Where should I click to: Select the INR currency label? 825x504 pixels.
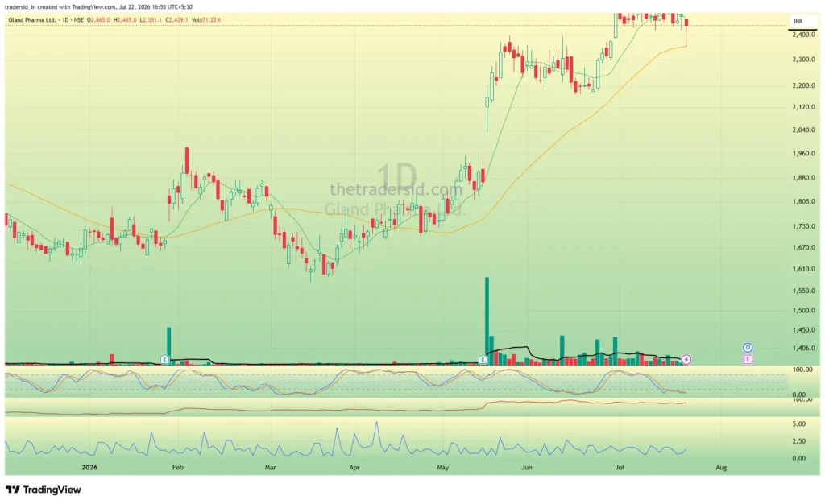pyautogui.click(x=798, y=21)
